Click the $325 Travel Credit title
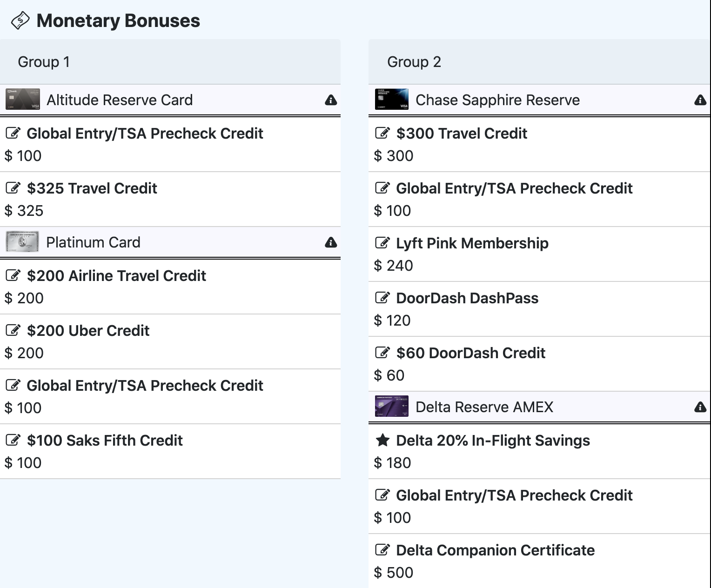 click(92, 188)
